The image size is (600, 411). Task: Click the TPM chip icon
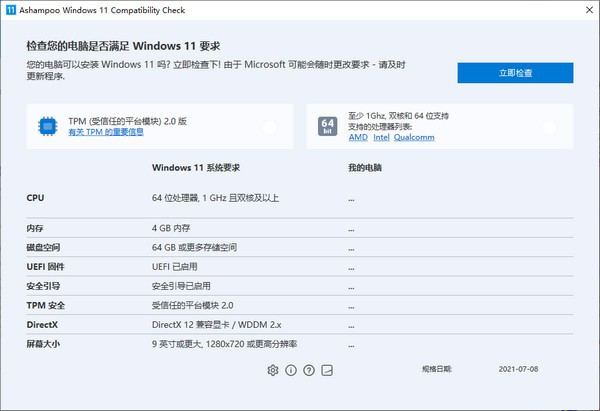48,126
